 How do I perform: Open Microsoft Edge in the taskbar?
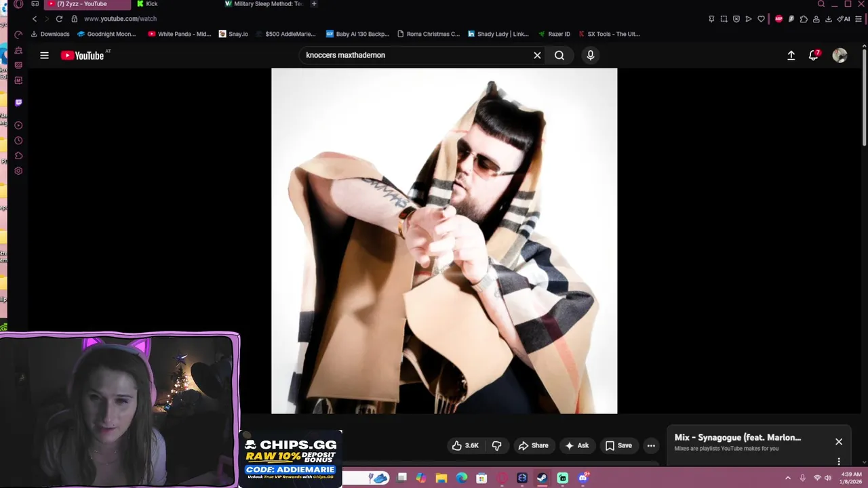pos(462,478)
